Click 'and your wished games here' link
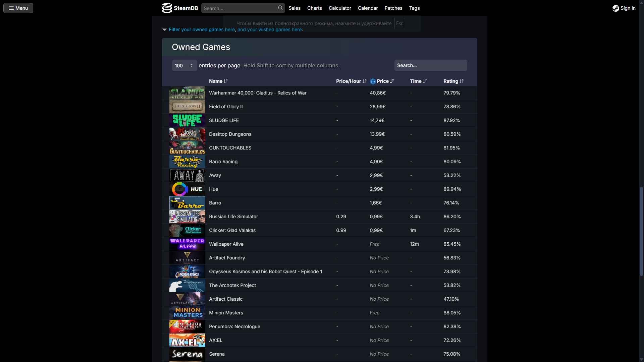The width and height of the screenshot is (644, 362). pos(269,29)
